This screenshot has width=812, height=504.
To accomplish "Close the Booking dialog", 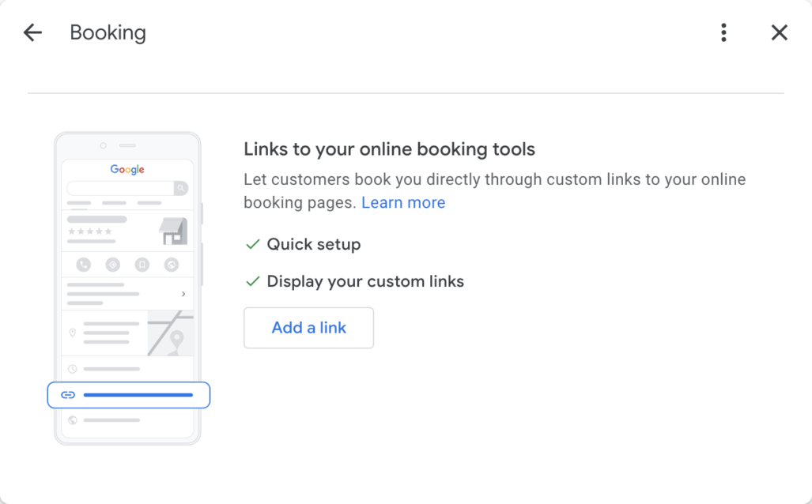I will click(780, 32).
